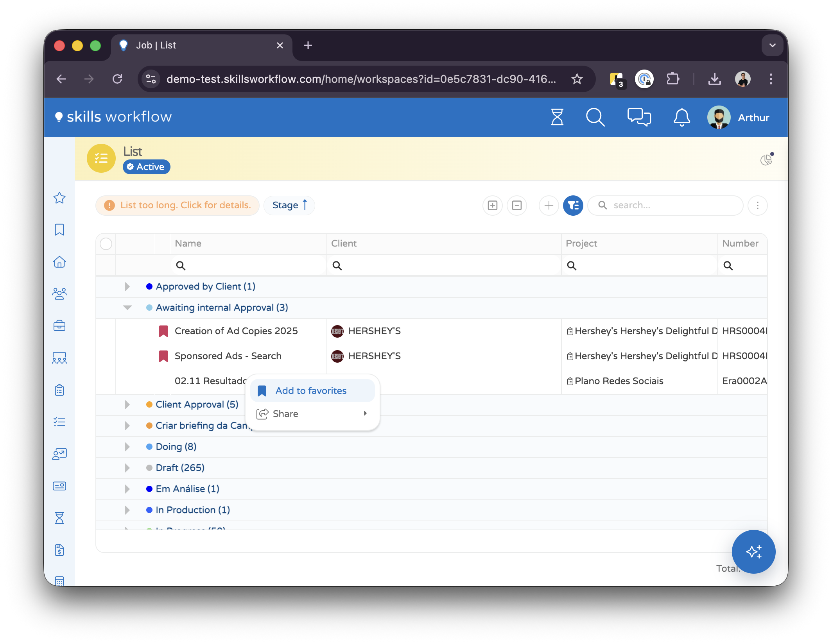832x644 pixels.
Task: Toggle bookmark on Sponsored Ads - Search
Action: pos(163,356)
